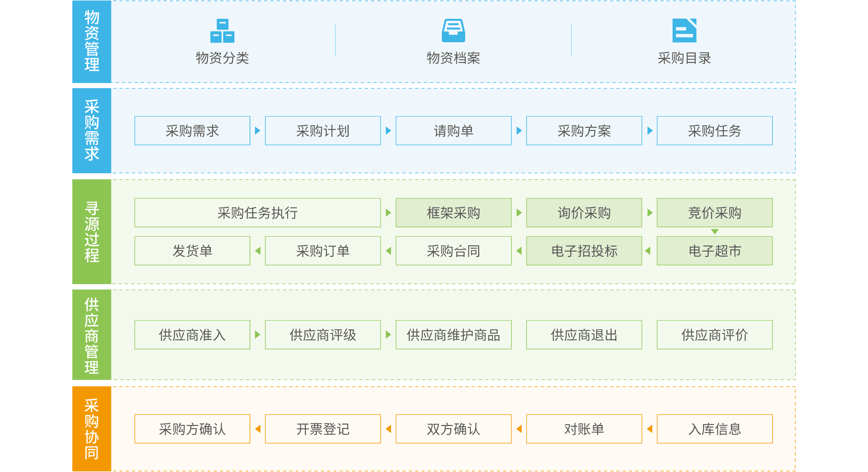Click the 采购合同 box
Screen dimensions: 868x472
(454, 251)
